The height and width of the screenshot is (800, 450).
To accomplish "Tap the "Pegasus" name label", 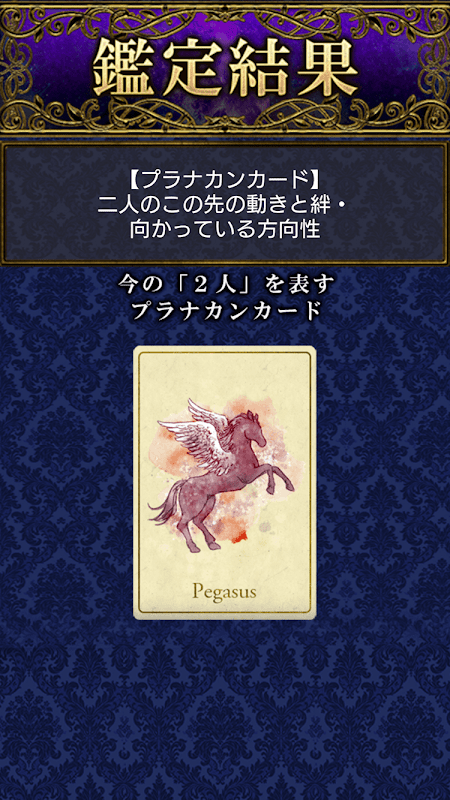I will [224, 592].
